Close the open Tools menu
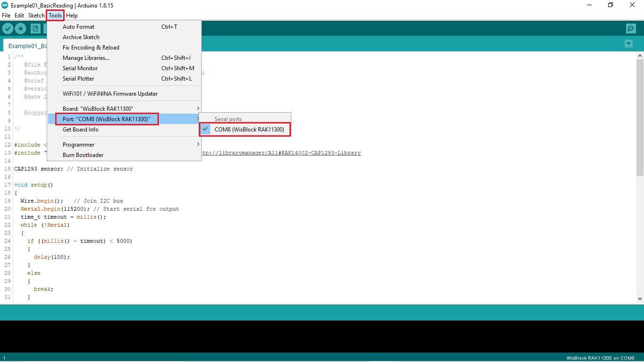The image size is (644, 362). coord(55,16)
